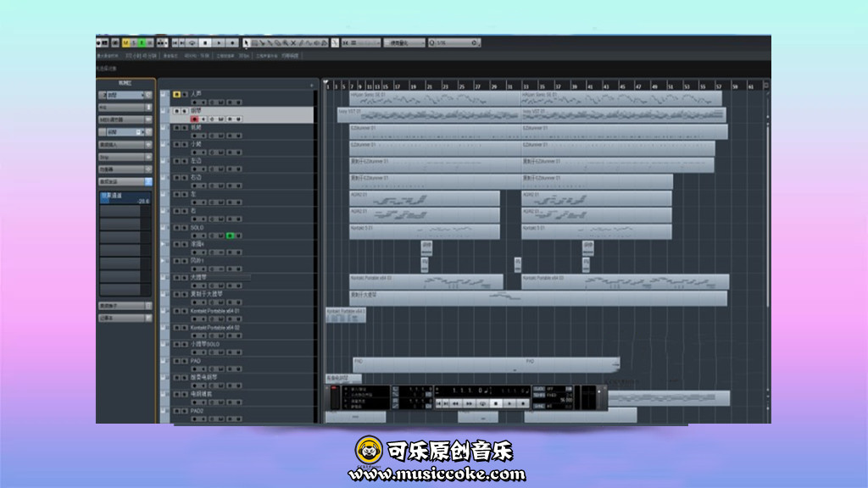Click Stop in the top toolbar transport
The height and width of the screenshot is (488, 868).
pyautogui.click(x=205, y=43)
